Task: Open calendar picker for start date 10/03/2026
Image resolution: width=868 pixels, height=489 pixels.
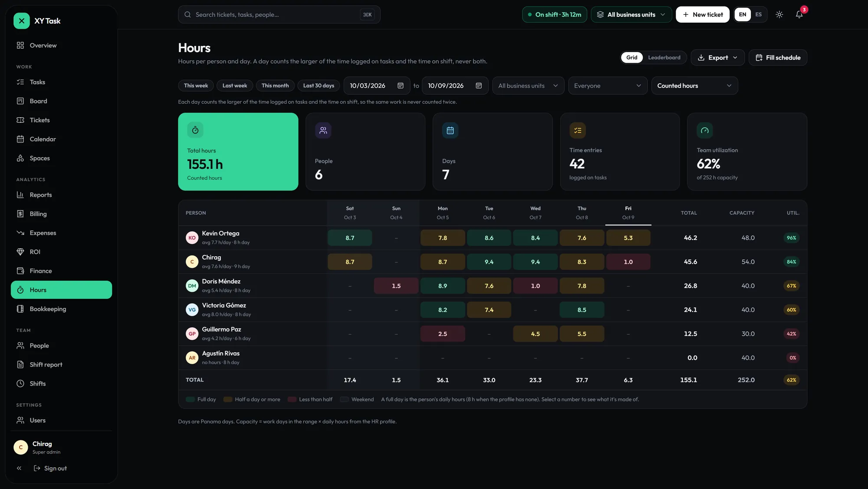Action: pos(401,86)
